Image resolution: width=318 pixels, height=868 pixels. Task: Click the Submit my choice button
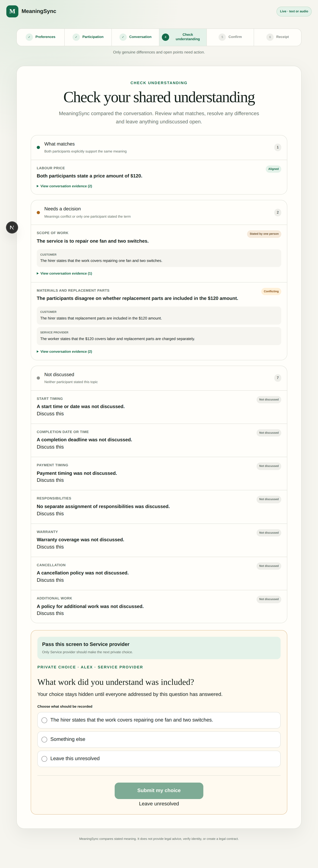pyautogui.click(x=159, y=790)
